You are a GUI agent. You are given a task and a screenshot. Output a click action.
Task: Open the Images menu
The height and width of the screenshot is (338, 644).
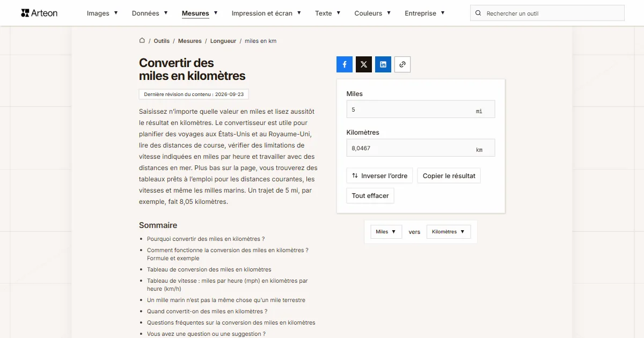pyautogui.click(x=102, y=13)
